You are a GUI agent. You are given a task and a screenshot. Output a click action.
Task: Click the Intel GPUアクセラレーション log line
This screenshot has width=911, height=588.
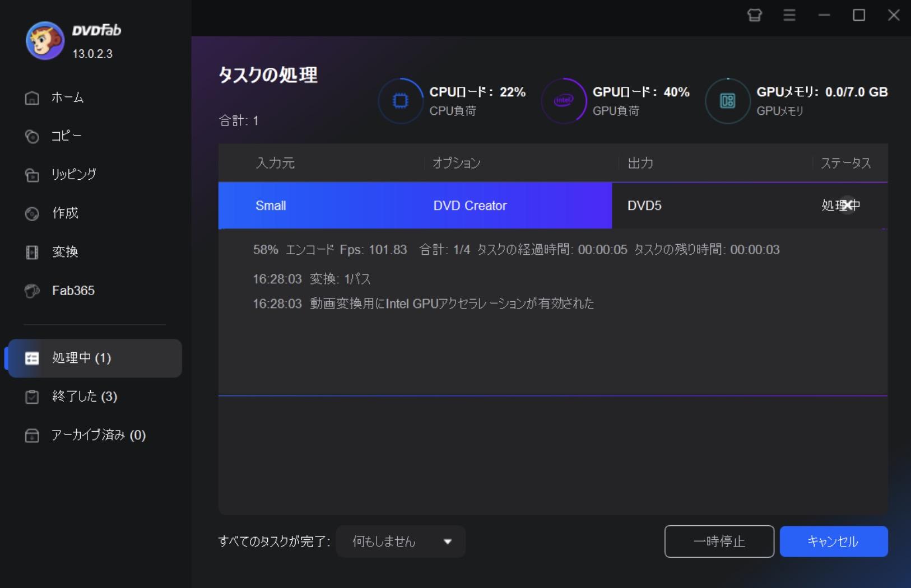(x=423, y=304)
